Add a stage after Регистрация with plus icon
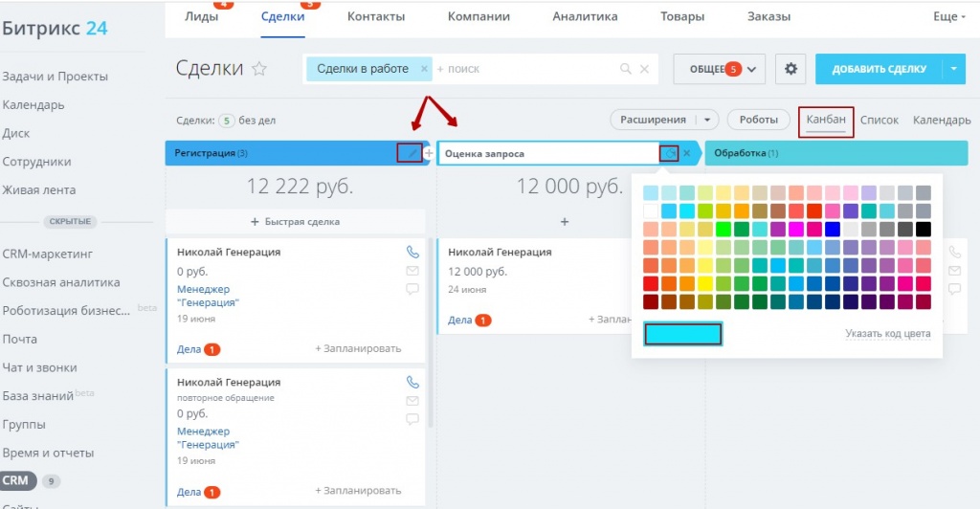 (x=429, y=153)
